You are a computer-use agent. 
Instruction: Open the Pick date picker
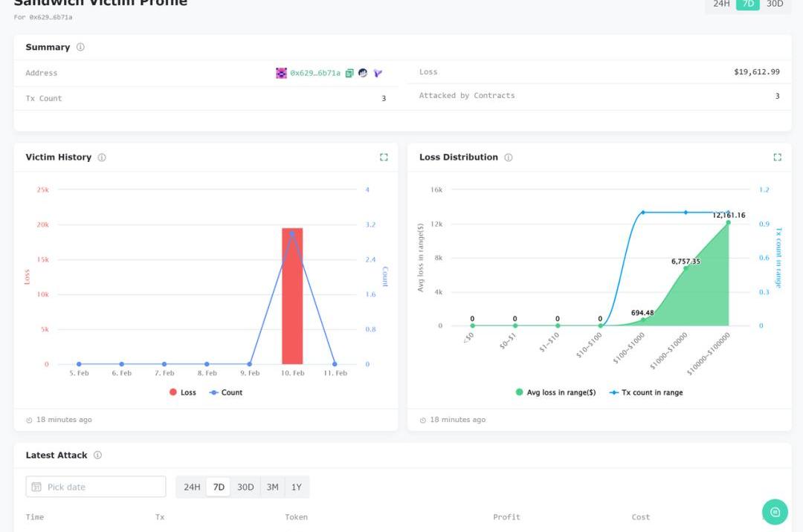tap(96, 487)
